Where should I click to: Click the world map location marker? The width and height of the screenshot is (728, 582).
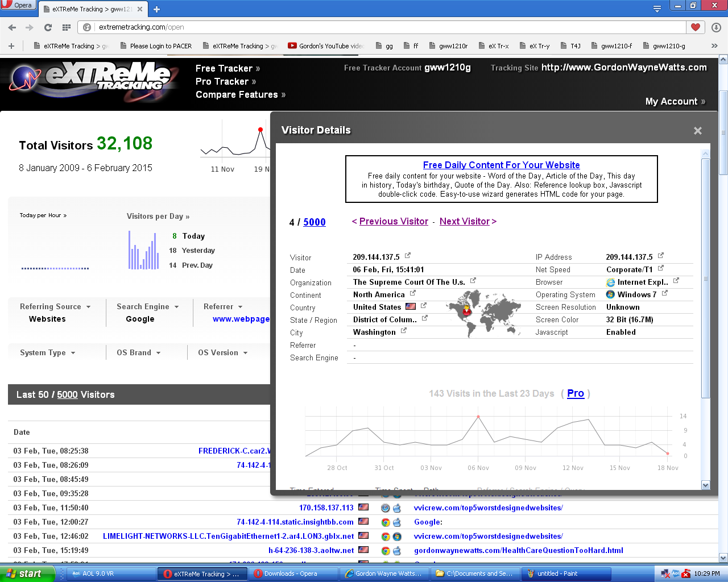click(x=467, y=311)
